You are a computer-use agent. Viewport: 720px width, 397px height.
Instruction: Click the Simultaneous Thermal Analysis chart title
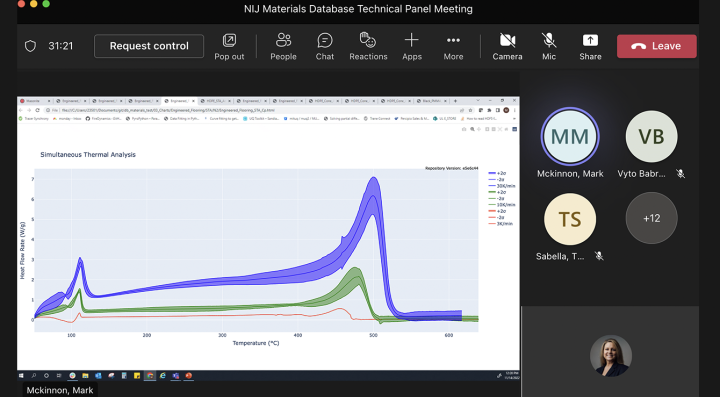click(88, 155)
